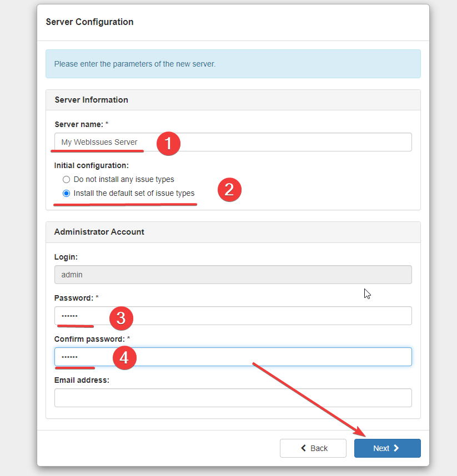Click the red number 3 marker
The image size is (457, 476).
click(121, 318)
